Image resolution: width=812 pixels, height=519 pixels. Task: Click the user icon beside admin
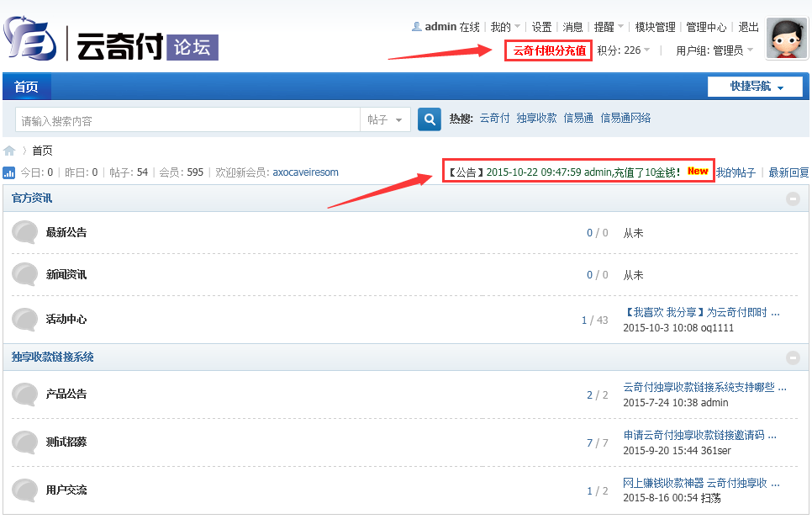tap(416, 26)
